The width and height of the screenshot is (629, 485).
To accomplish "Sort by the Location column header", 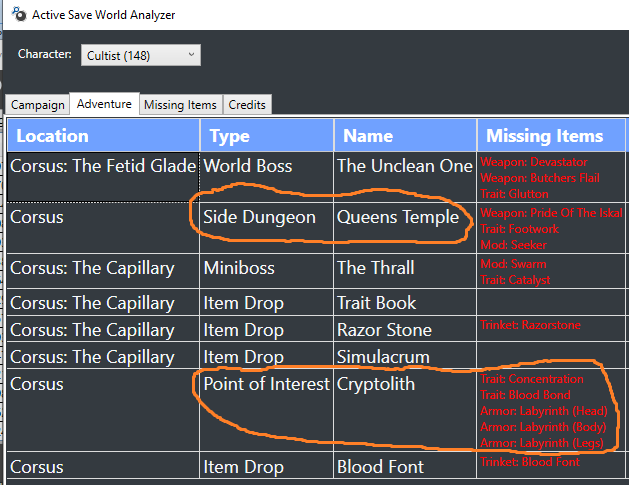I will [x=103, y=135].
